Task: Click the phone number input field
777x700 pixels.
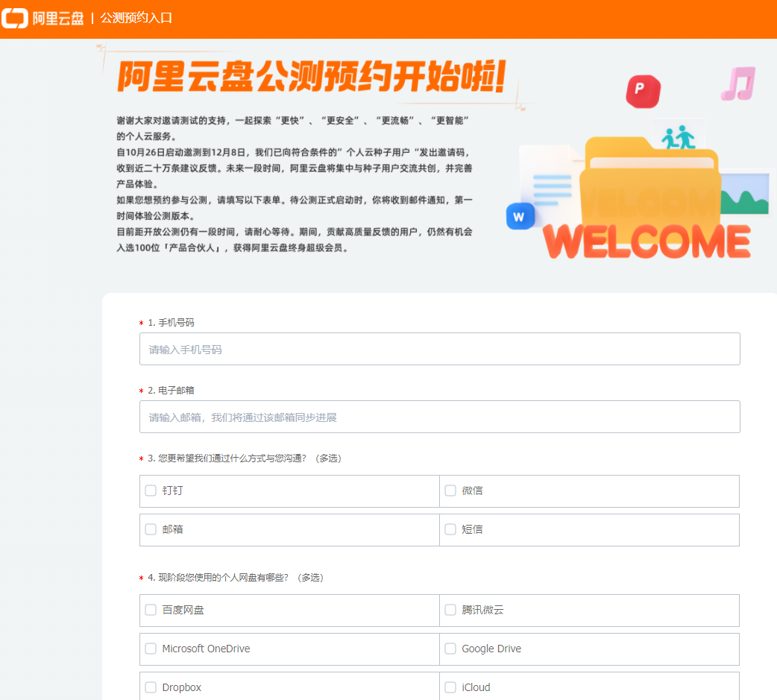Action: [439, 349]
